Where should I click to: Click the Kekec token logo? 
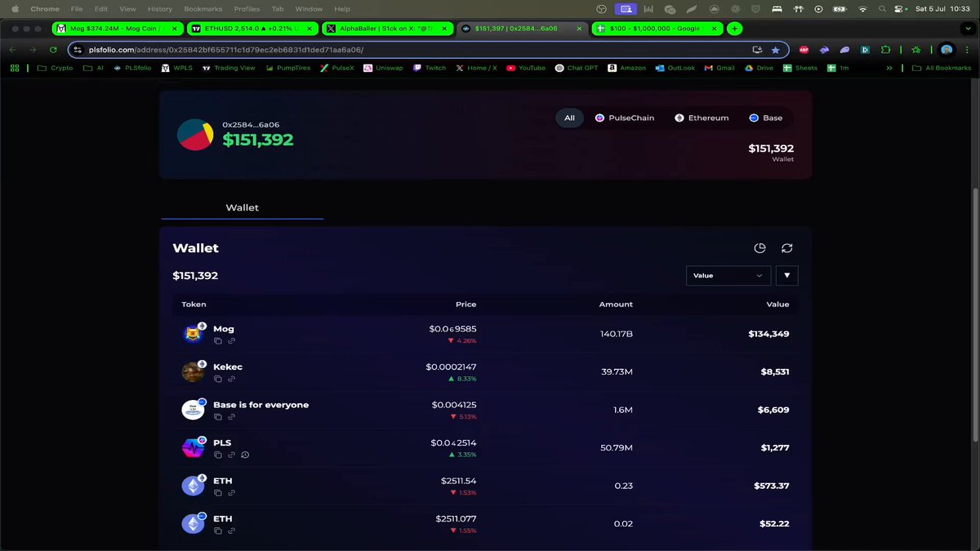click(193, 371)
